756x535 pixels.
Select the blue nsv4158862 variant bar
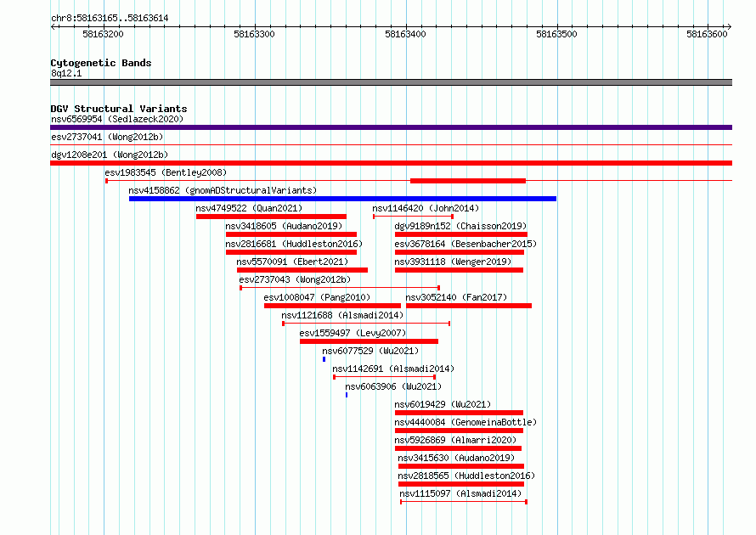(x=342, y=199)
